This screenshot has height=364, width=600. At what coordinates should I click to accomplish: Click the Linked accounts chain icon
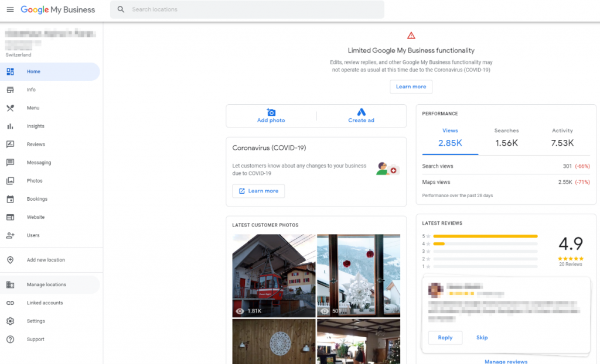(x=11, y=303)
